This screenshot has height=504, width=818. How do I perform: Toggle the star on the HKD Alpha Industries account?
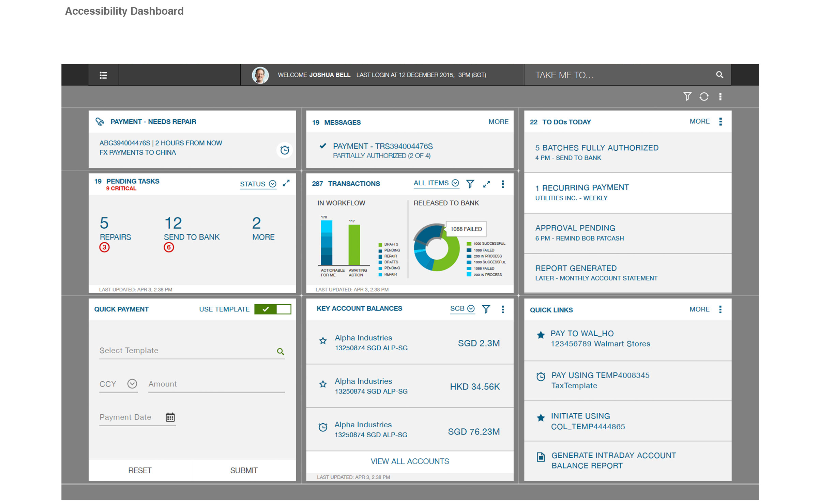(322, 384)
